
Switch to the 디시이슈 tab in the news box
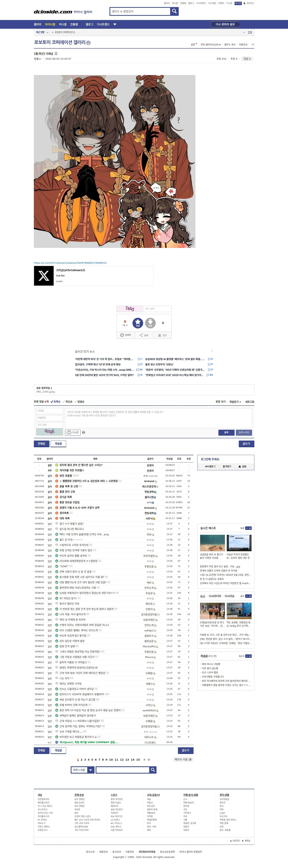tap(229, 596)
